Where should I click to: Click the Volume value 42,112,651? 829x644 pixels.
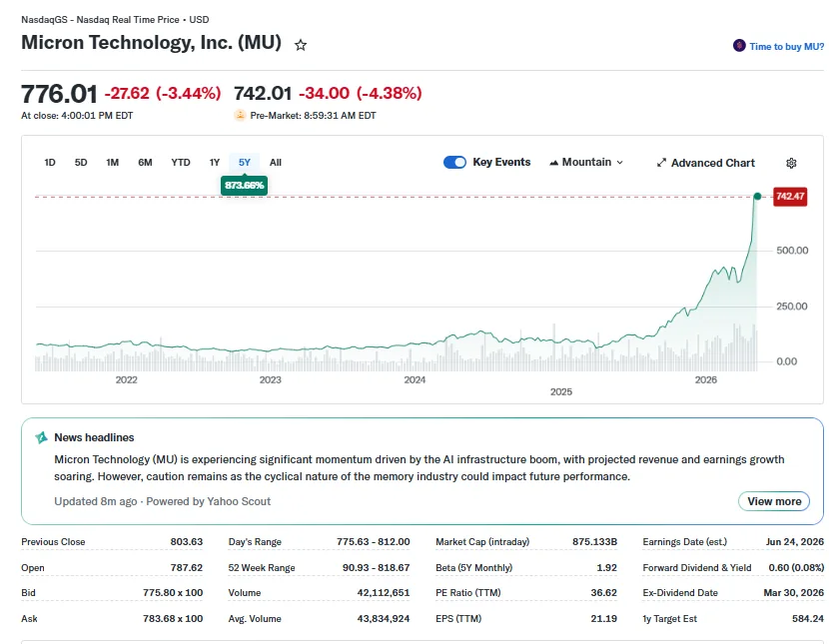point(384,593)
